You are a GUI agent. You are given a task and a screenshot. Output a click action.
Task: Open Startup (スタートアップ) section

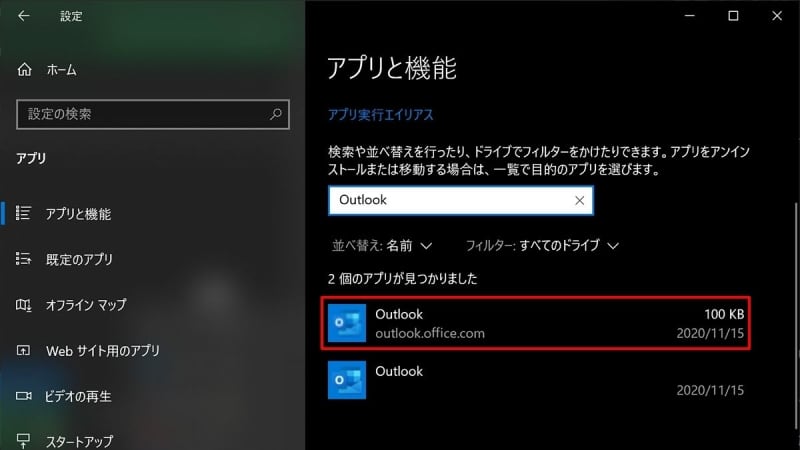tap(80, 440)
